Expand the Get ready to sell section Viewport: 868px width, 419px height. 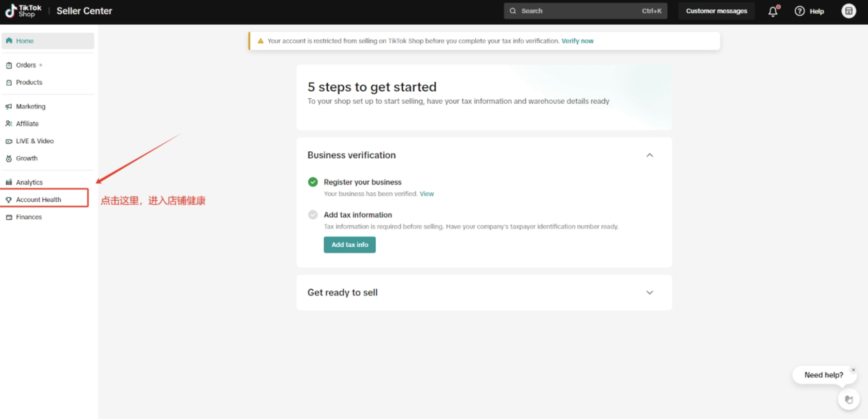point(649,292)
